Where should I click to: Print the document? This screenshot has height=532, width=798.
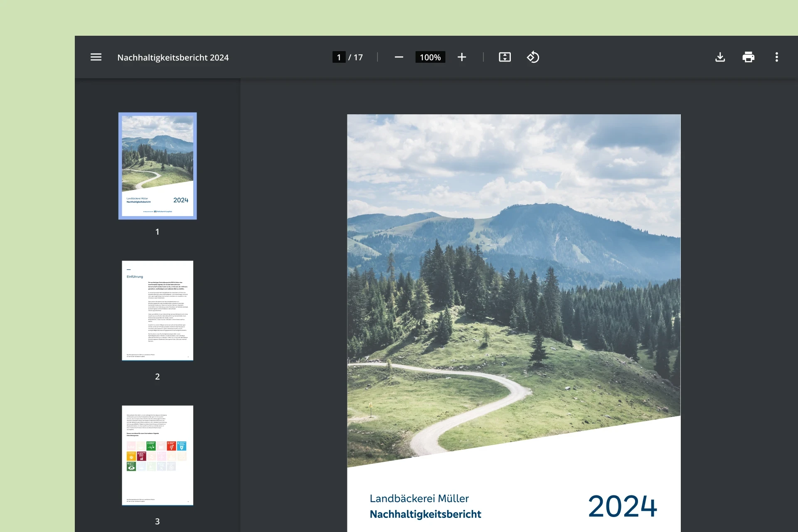[748, 57]
